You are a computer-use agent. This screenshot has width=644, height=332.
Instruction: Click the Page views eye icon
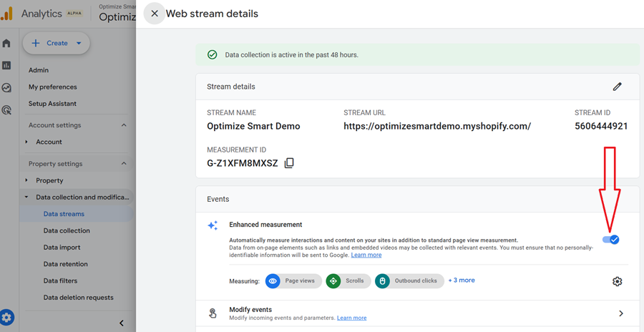(273, 281)
